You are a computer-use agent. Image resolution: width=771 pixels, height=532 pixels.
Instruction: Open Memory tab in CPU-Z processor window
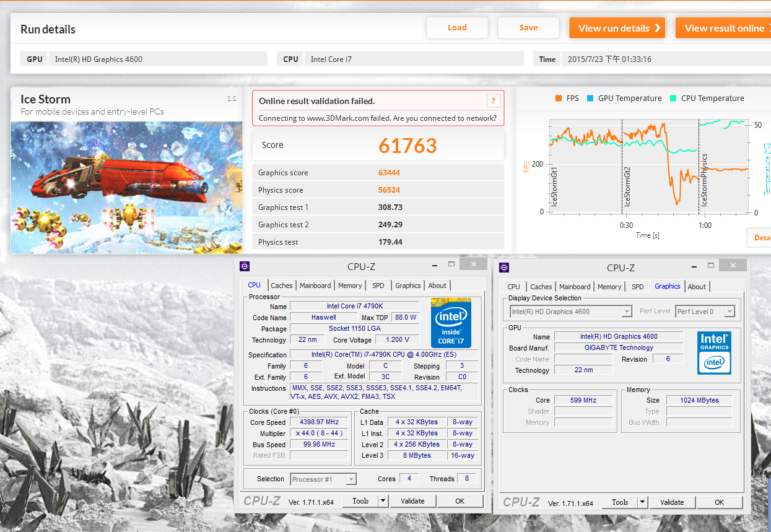tap(350, 286)
